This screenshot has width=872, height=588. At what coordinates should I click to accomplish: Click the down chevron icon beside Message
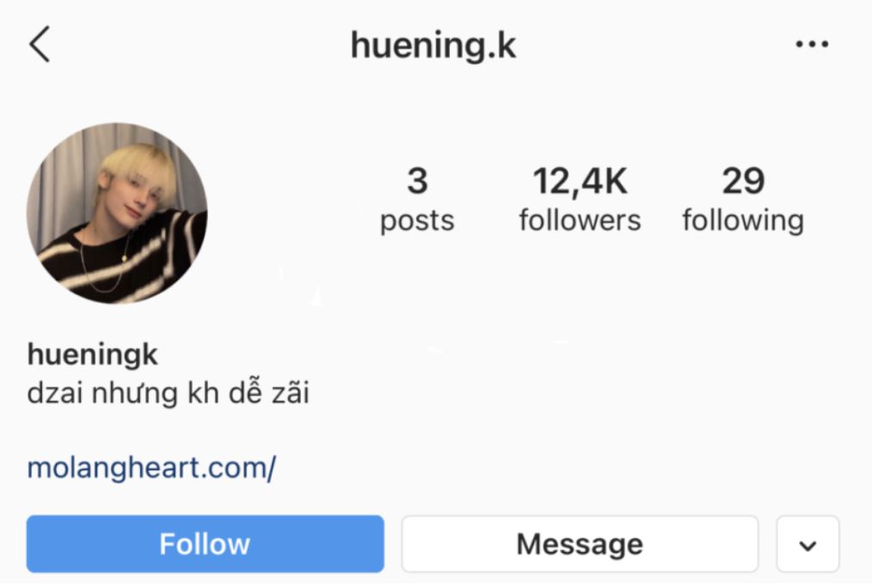click(x=808, y=547)
